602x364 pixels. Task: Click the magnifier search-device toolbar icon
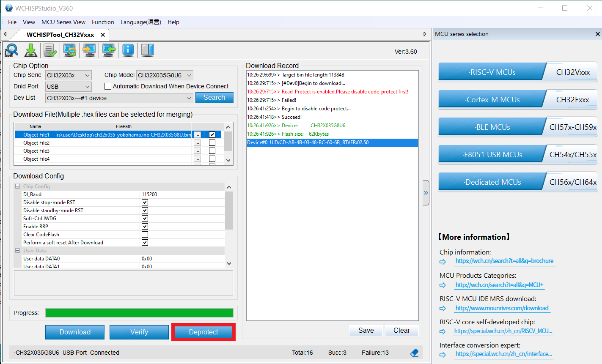pyautogui.click(x=11, y=50)
